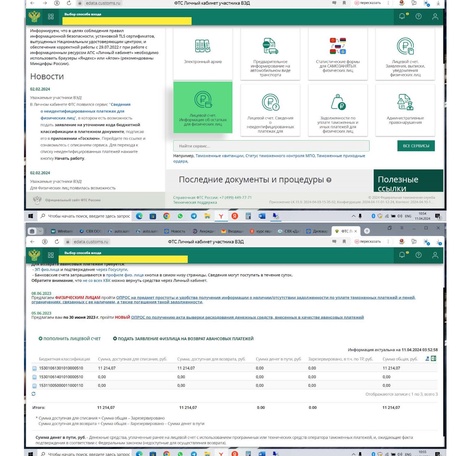The height and width of the screenshot is (456, 456).
Task: Open details icon for row 15301061401010000510
Action: pyautogui.click(x=34, y=377)
